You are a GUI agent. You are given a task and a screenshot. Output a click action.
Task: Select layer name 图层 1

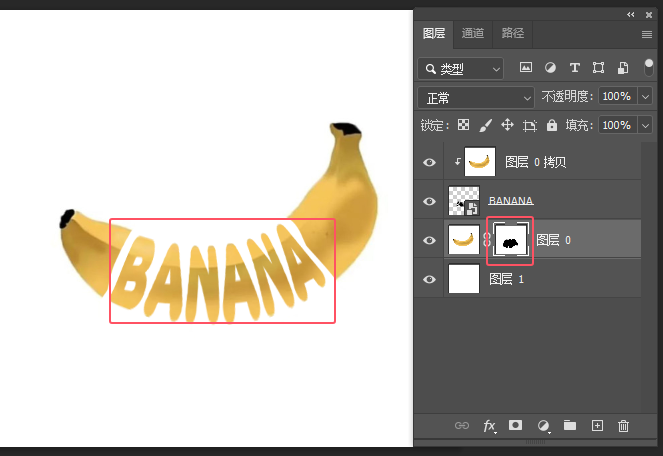tap(506, 279)
